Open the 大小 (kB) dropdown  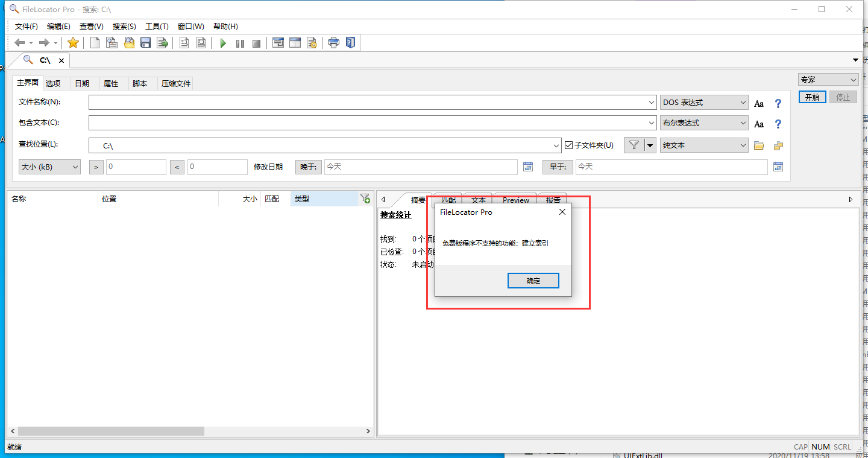[x=49, y=167]
